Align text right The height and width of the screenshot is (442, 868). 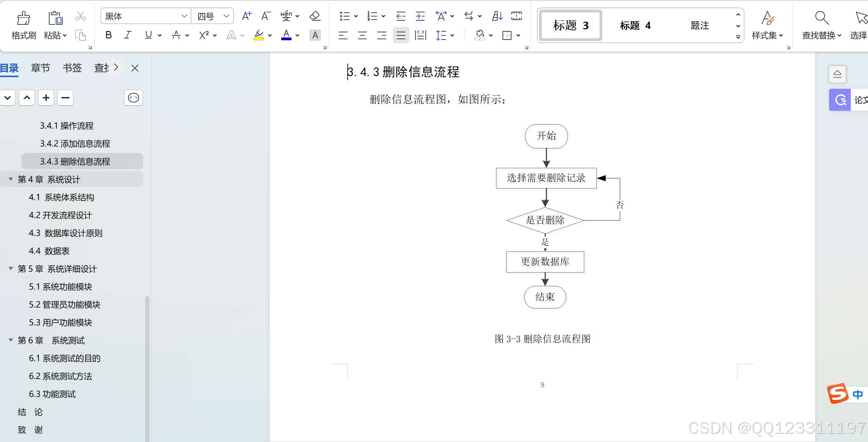[382, 35]
